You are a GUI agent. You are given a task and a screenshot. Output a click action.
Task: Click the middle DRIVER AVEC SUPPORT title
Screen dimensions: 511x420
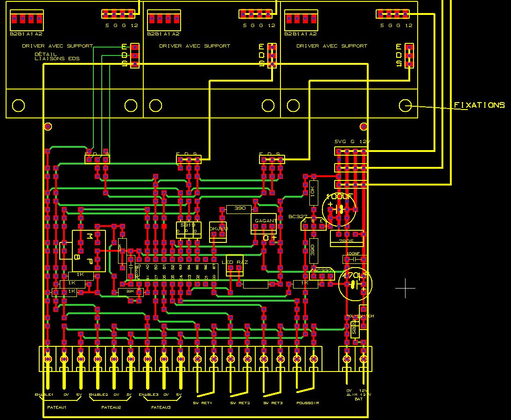[x=195, y=46]
